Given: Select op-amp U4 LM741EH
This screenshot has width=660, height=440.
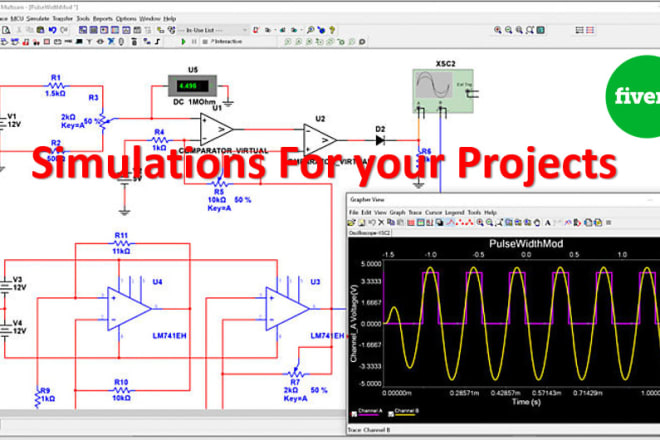Looking at the screenshot, I should [128, 309].
